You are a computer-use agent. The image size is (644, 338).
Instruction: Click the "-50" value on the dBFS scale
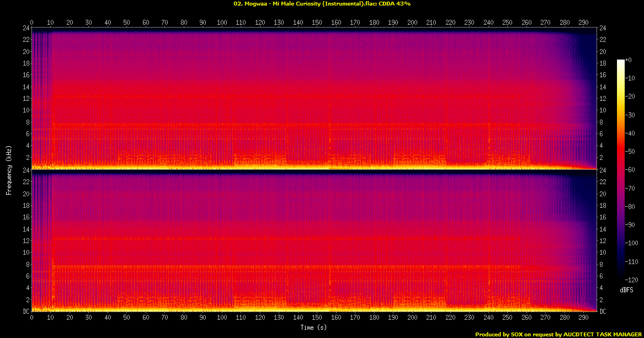(630, 152)
